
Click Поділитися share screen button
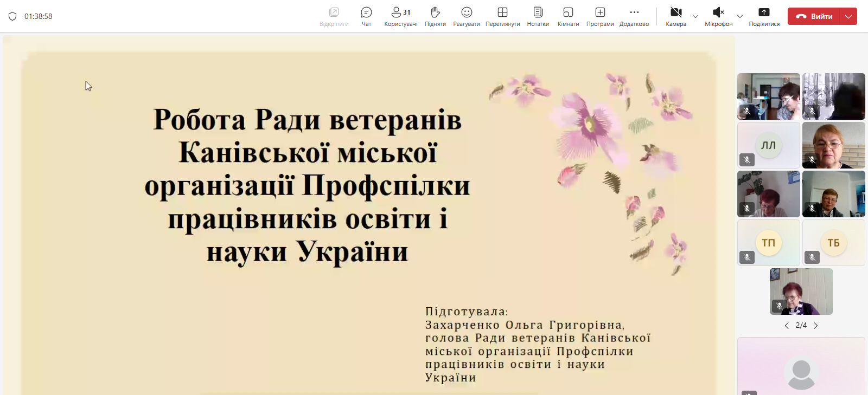click(764, 16)
